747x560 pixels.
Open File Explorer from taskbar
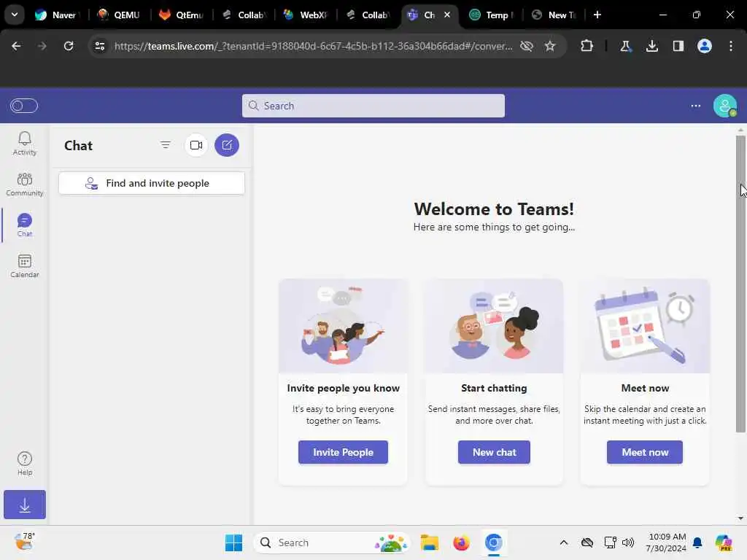point(429,542)
